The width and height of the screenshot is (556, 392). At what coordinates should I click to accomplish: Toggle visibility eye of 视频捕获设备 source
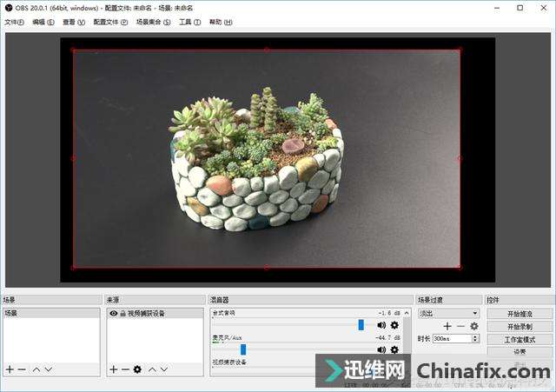coord(114,313)
